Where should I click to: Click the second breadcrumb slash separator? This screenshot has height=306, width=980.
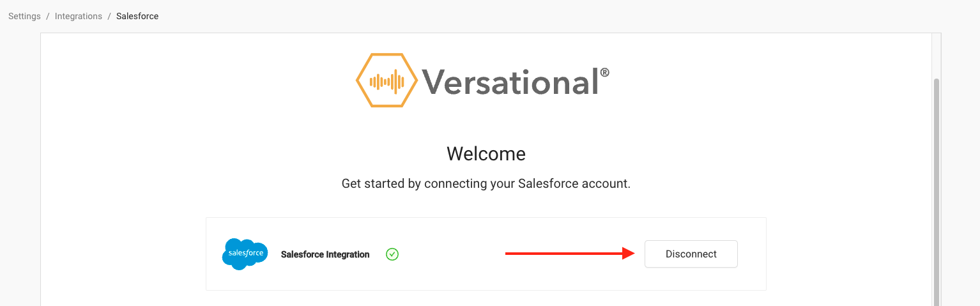click(x=109, y=16)
